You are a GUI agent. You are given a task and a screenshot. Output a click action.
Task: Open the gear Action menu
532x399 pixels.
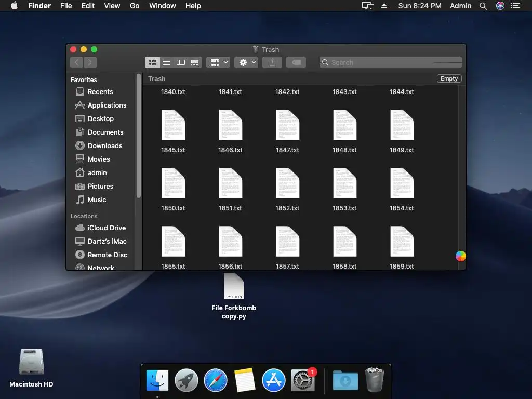tap(246, 62)
